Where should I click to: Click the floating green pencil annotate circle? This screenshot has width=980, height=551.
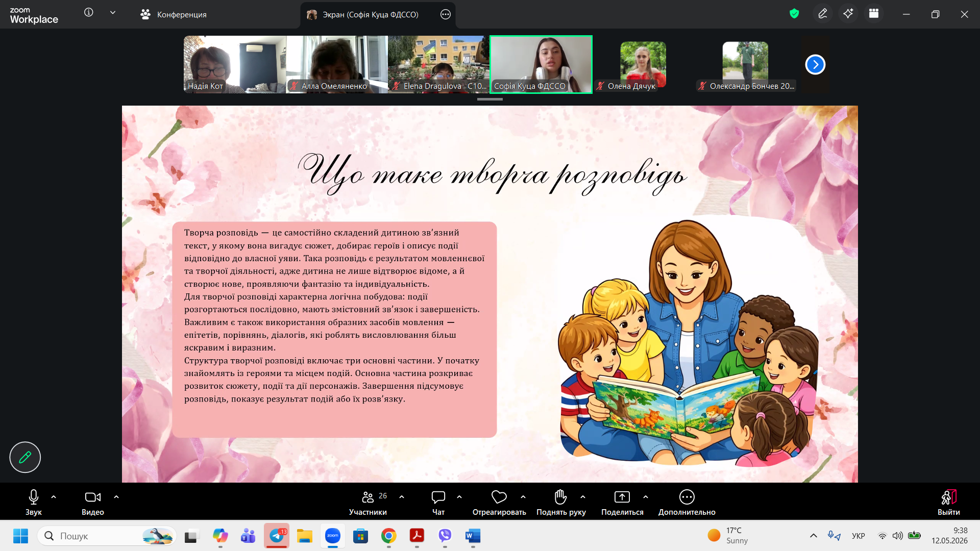click(x=25, y=457)
